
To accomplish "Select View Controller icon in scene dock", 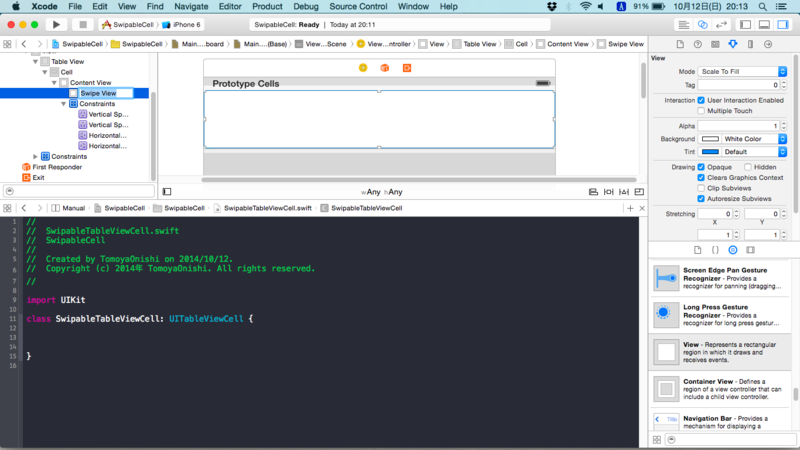I will click(x=363, y=68).
